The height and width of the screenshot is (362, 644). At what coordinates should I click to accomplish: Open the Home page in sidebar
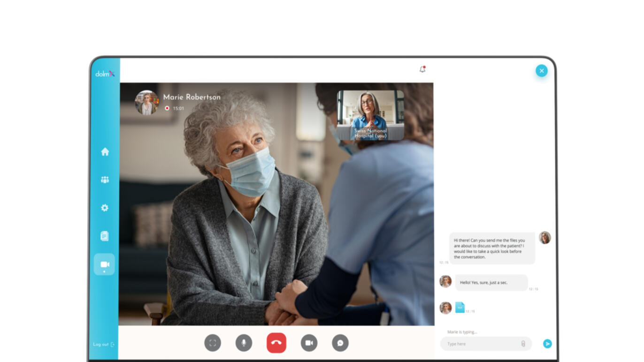tap(105, 152)
